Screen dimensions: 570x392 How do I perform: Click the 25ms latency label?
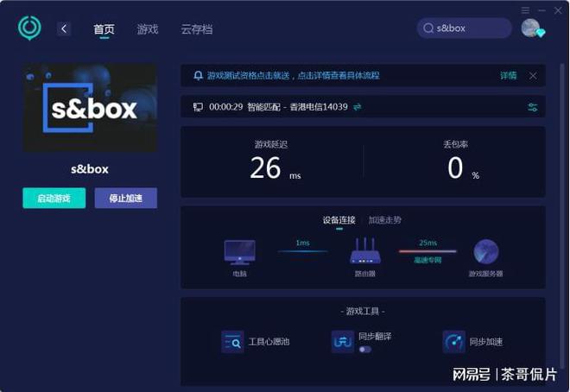(427, 243)
